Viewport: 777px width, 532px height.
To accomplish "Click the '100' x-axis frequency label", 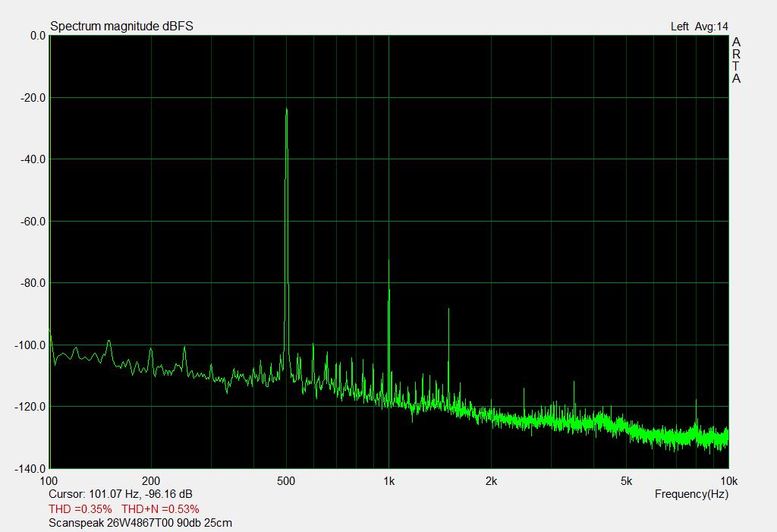I will coord(49,481).
